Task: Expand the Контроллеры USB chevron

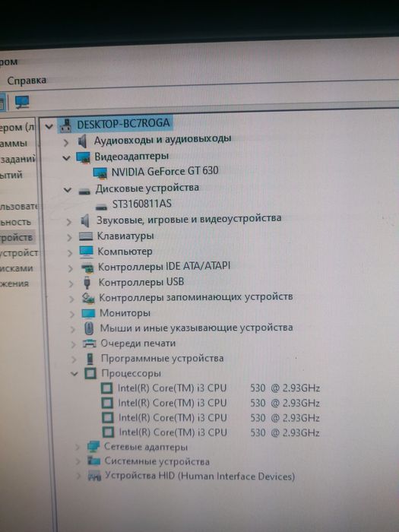Action: point(71,283)
